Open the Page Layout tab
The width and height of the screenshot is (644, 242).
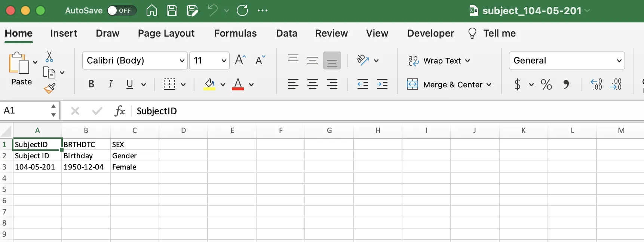pyautogui.click(x=166, y=33)
